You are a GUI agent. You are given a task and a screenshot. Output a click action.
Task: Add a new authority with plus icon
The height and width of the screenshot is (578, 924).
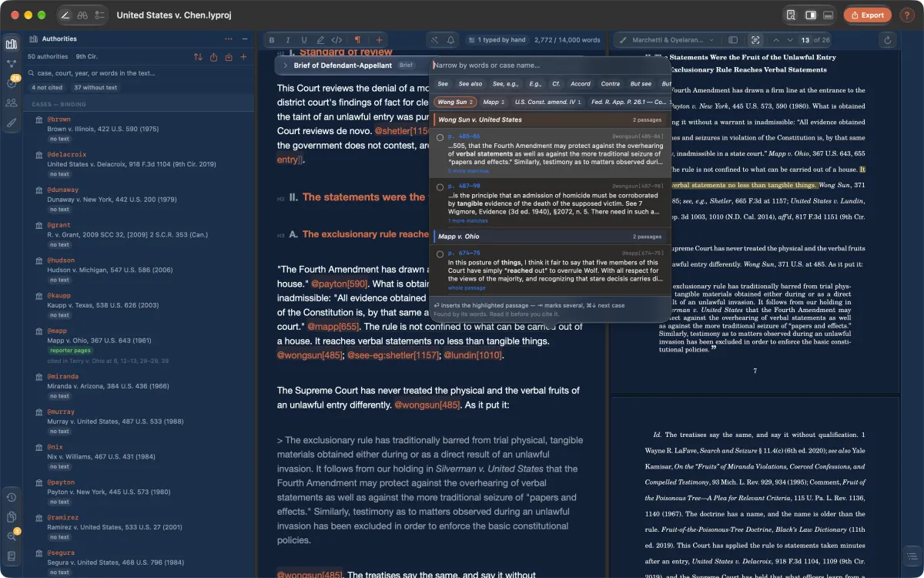243,57
